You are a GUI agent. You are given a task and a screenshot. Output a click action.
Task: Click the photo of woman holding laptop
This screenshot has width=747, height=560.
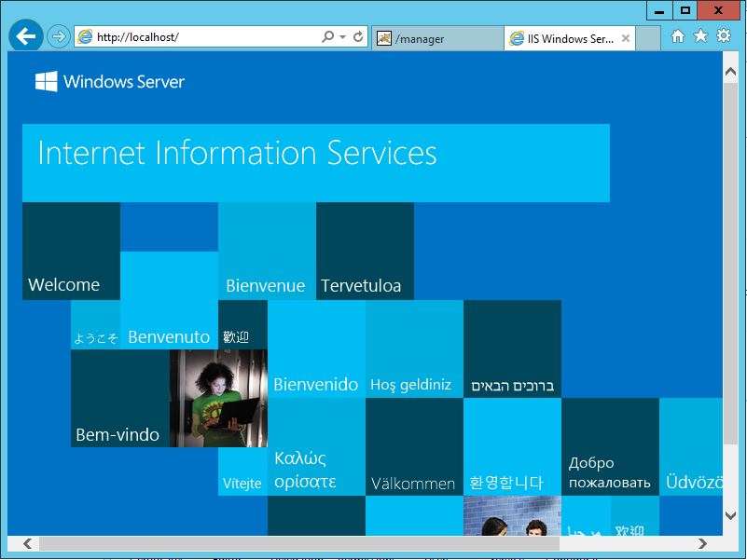tap(218, 399)
